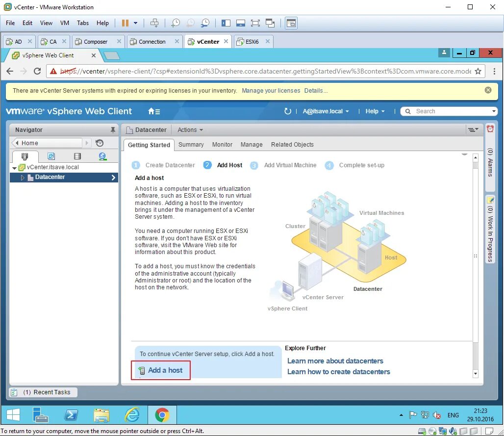This screenshot has width=504, height=436.
Task: Open the View menu
Action: click(46, 23)
